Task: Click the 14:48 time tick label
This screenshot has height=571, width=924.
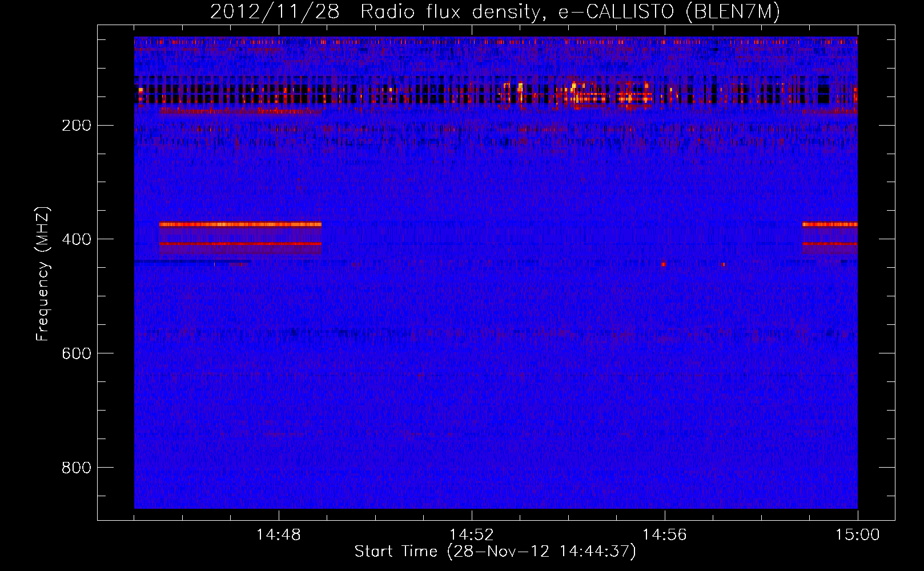Action: click(279, 535)
